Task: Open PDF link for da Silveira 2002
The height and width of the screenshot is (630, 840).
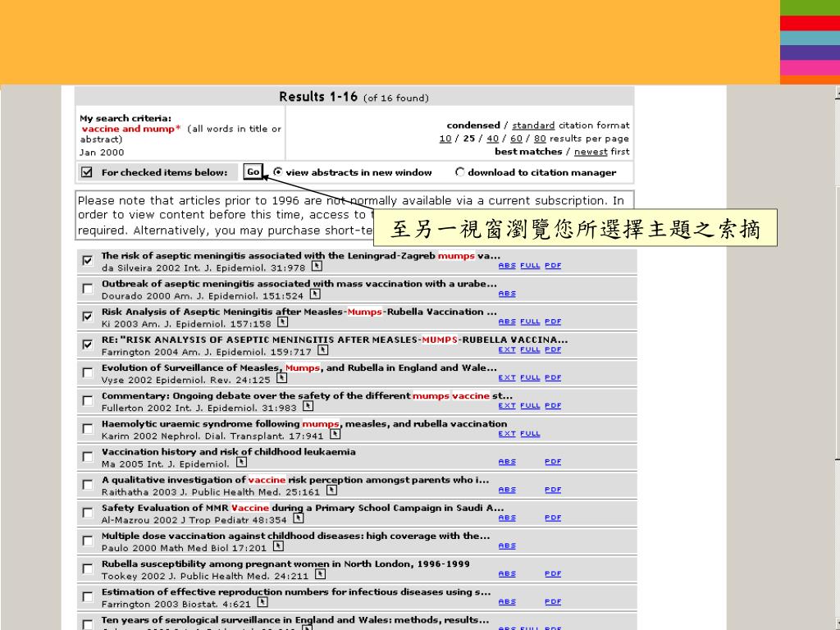Action: [x=553, y=266]
